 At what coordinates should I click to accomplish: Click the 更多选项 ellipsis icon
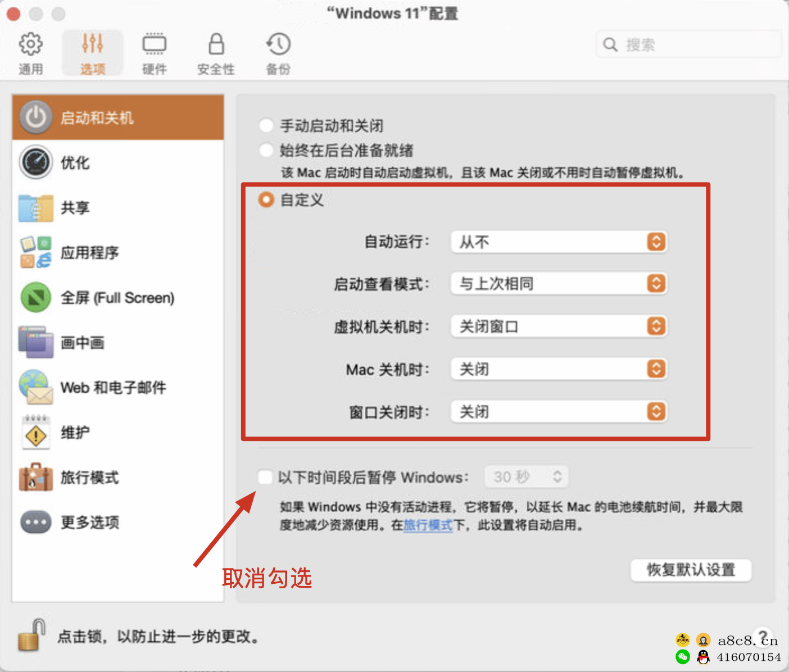[x=36, y=522]
